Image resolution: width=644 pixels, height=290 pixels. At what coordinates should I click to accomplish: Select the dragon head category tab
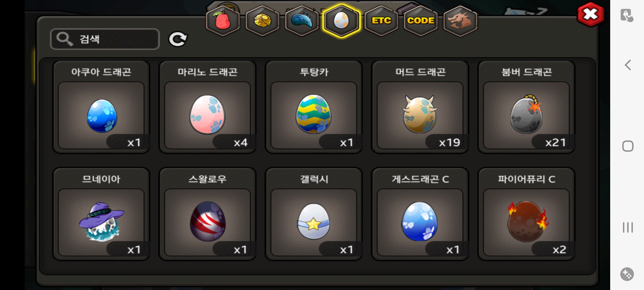pyautogui.click(x=460, y=20)
